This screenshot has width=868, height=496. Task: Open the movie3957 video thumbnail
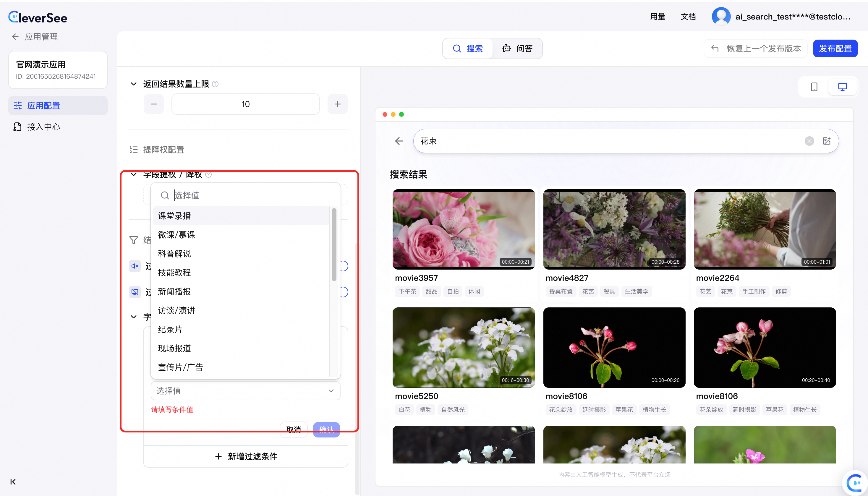click(x=463, y=229)
